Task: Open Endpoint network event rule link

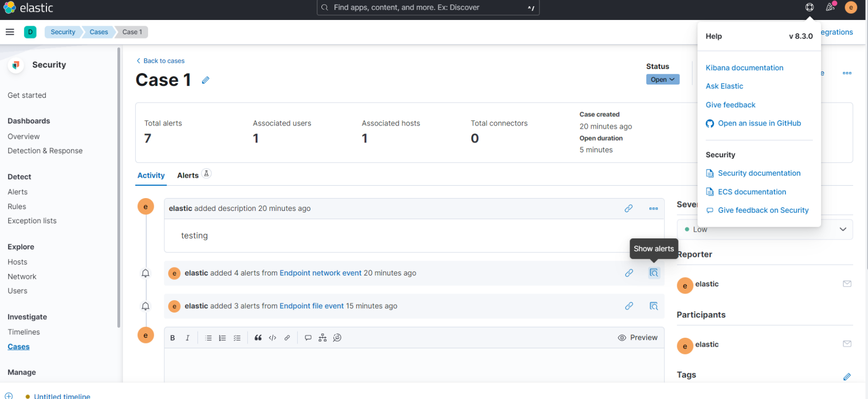Action: click(321, 273)
